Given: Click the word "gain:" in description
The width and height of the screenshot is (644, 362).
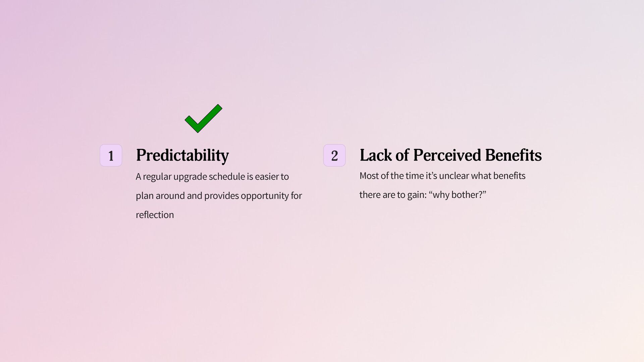Looking at the screenshot, I should tap(417, 195).
